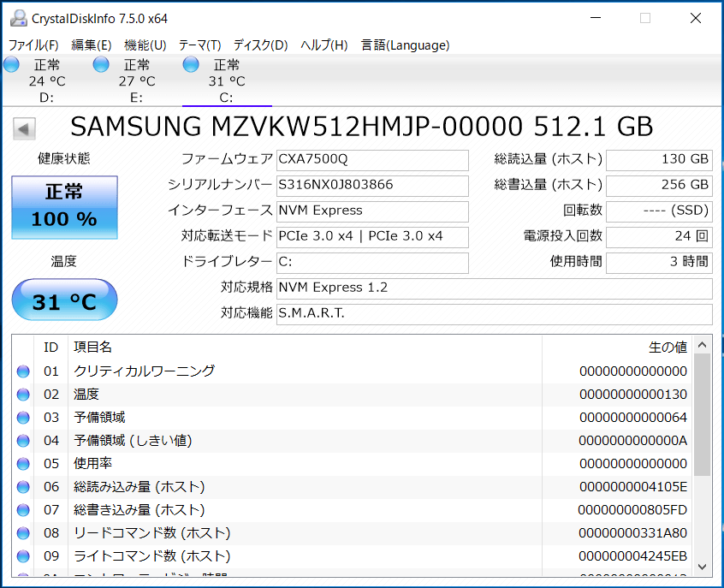
Task: Click the ファームウェア field CXA7500Q
Action: click(x=372, y=160)
